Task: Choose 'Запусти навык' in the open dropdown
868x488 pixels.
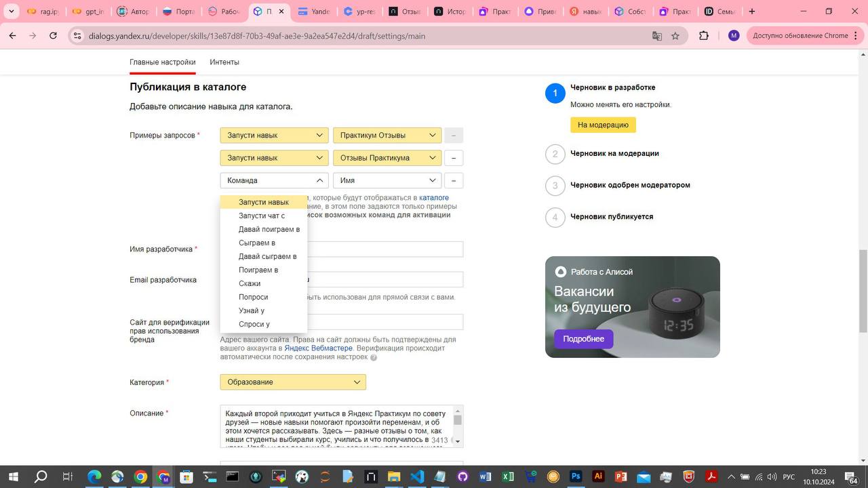Action: [264, 202]
